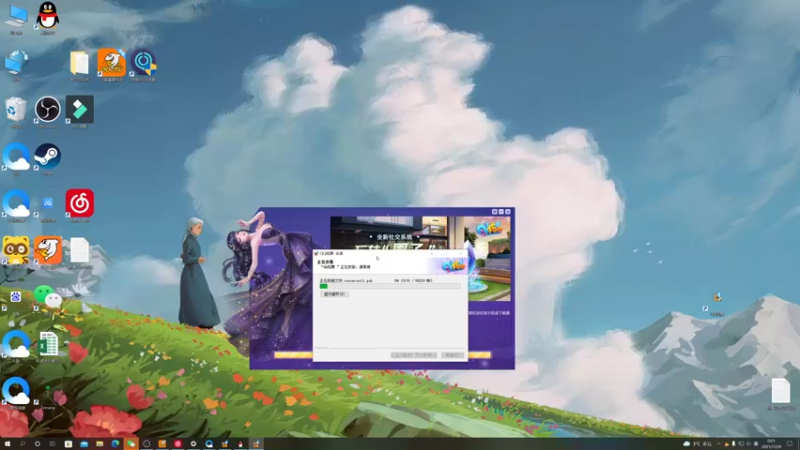Open the Douyu shark icon beside the folder

pyautogui.click(x=111, y=64)
